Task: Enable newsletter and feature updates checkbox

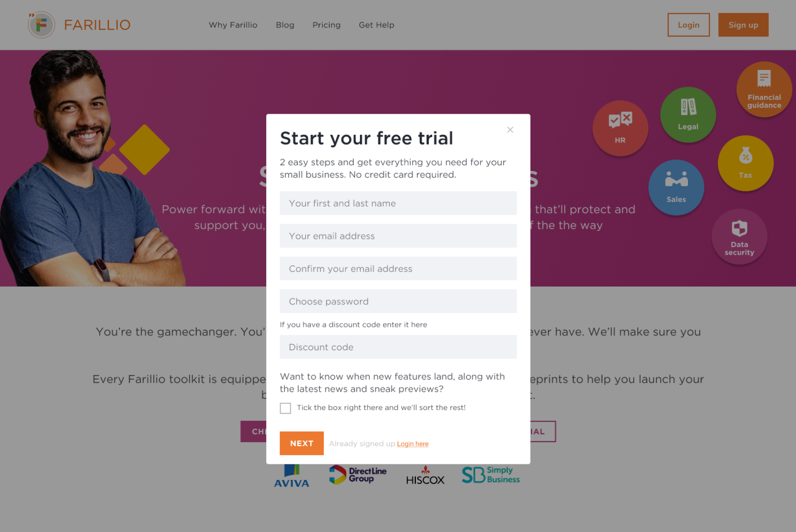Action: (285, 408)
